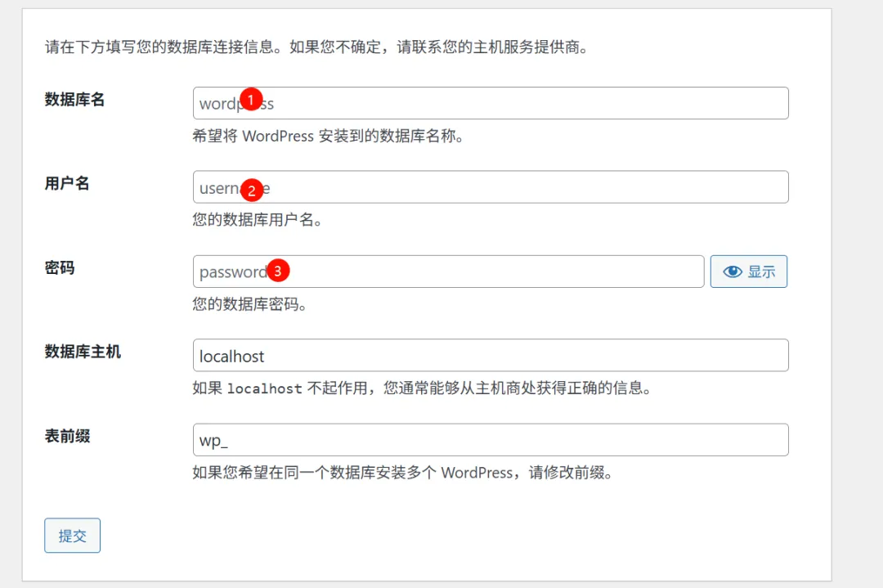The width and height of the screenshot is (883, 588).
Task: Click the table prefix field containing wp_
Action: 491,440
